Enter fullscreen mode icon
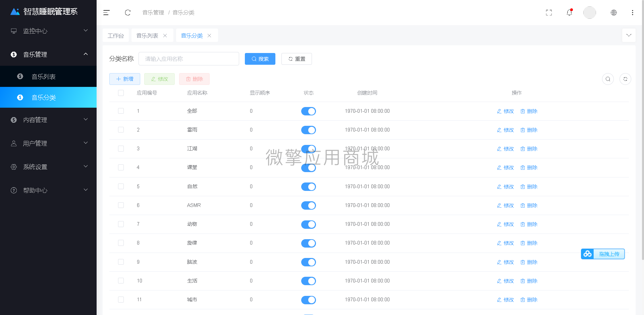644x315 pixels. [x=549, y=13]
